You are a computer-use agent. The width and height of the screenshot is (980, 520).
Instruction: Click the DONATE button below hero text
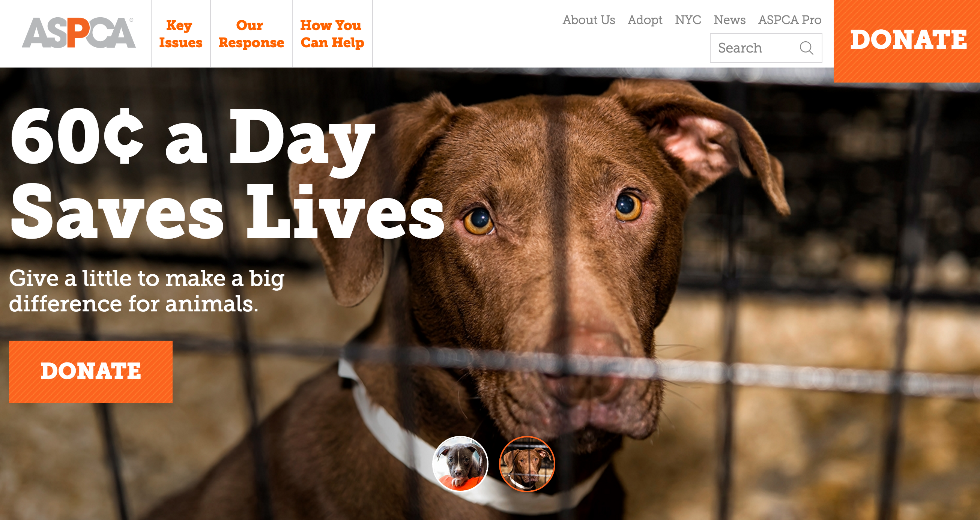90,372
